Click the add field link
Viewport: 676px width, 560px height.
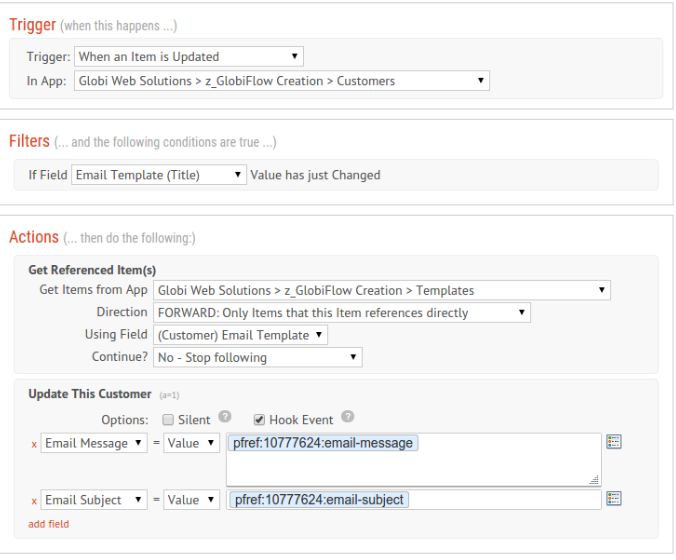click(x=48, y=524)
